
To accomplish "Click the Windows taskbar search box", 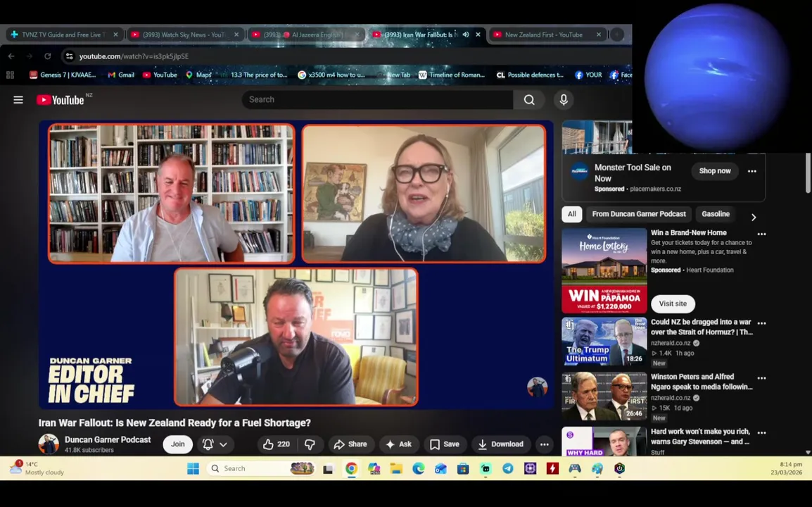I will coord(261,469).
